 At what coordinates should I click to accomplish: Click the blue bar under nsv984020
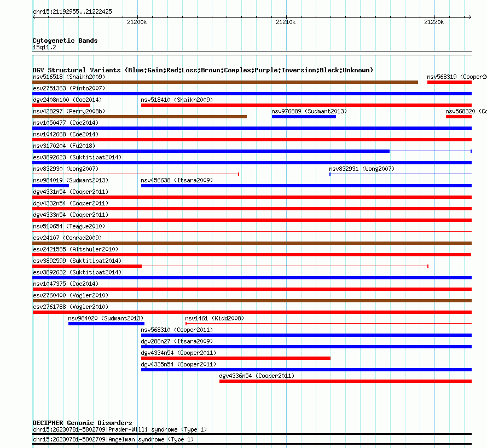pos(106,324)
